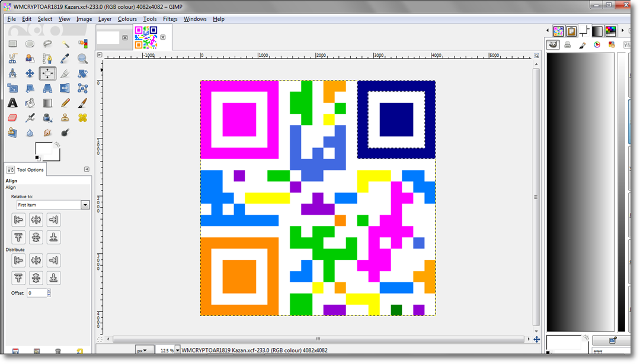Select the Ink tool
Viewport: 640px width, 364px height.
point(47,118)
